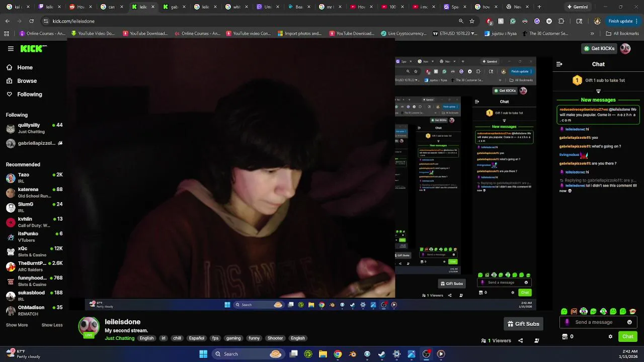644x362 pixels.
Task: Open Steam from the taskbar
Action: pyautogui.click(x=382, y=354)
